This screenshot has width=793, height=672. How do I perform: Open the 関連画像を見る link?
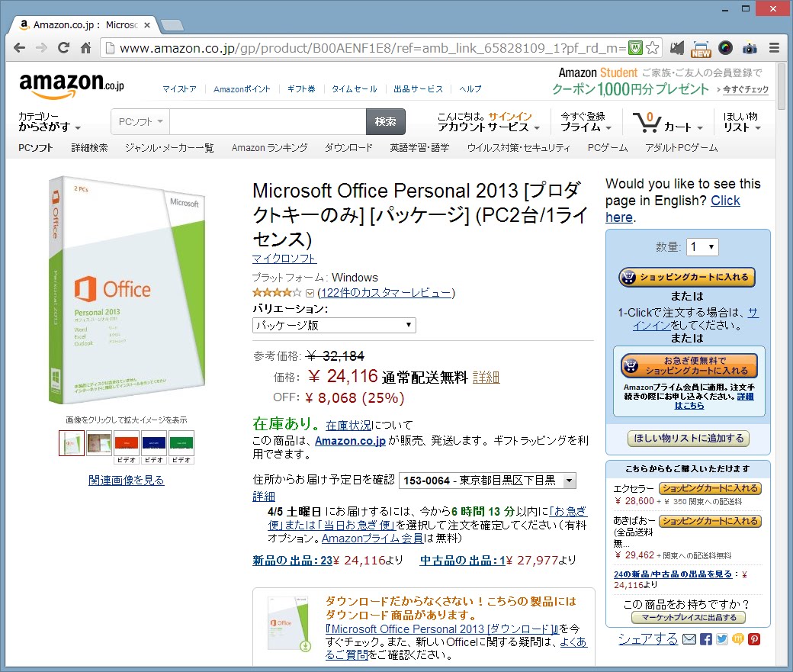[x=127, y=481]
